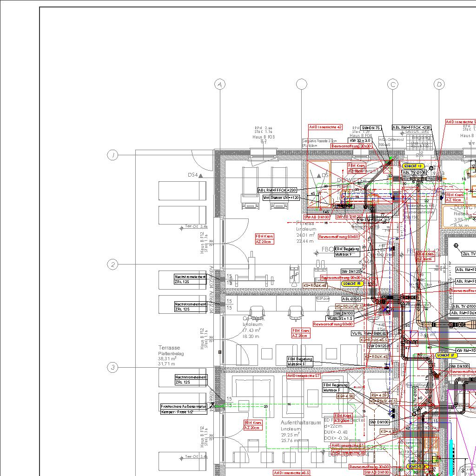Select the yellow "SCHACHT 10" tag
Viewport: 476px width, 476px height.
[413, 166]
